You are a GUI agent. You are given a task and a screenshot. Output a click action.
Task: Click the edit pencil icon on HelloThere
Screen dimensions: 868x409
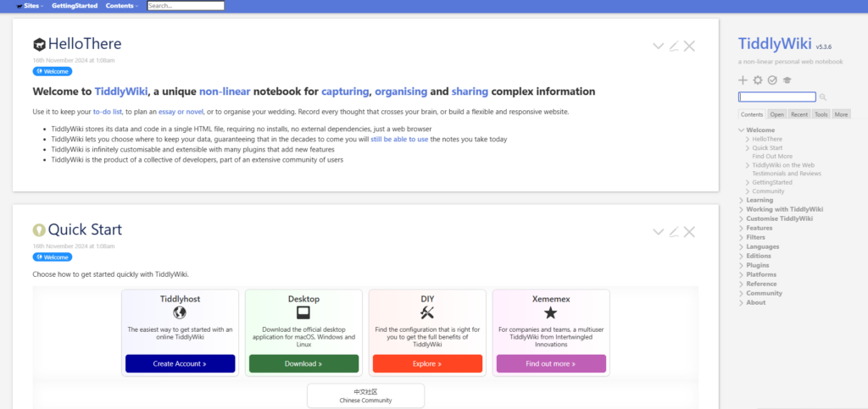(x=674, y=46)
